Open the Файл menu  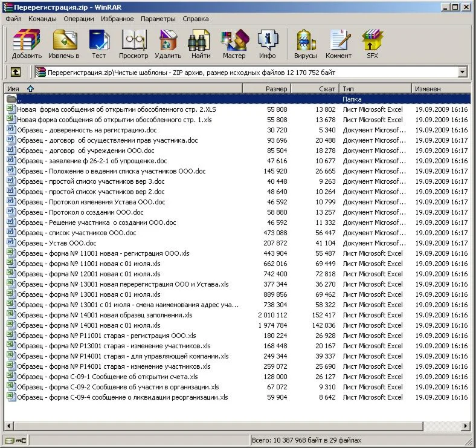coord(13,19)
